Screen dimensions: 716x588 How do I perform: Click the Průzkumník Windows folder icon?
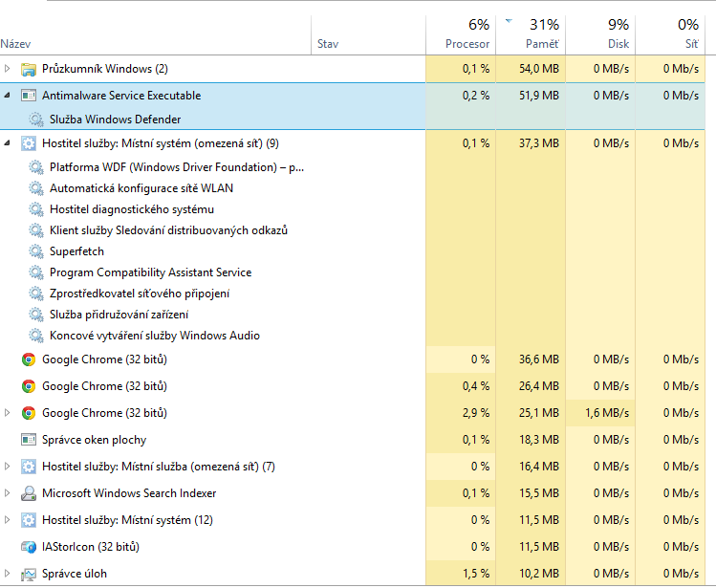[29, 69]
